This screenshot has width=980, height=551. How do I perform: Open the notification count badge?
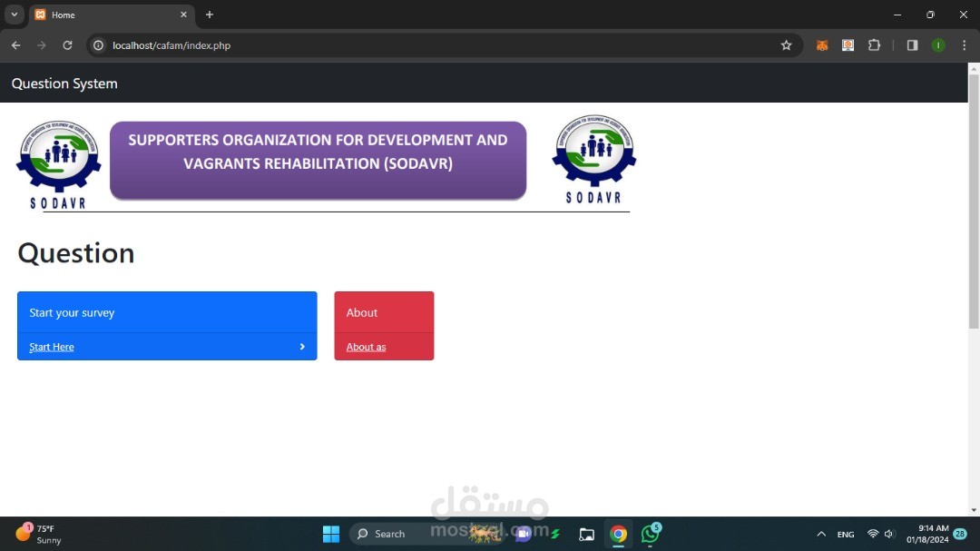tap(961, 534)
